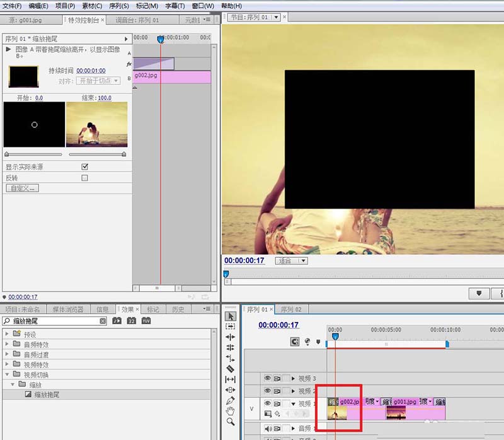Image resolution: width=504 pixels, height=440 pixels.
Task: Click the 自定义... button
Action: pos(23,188)
